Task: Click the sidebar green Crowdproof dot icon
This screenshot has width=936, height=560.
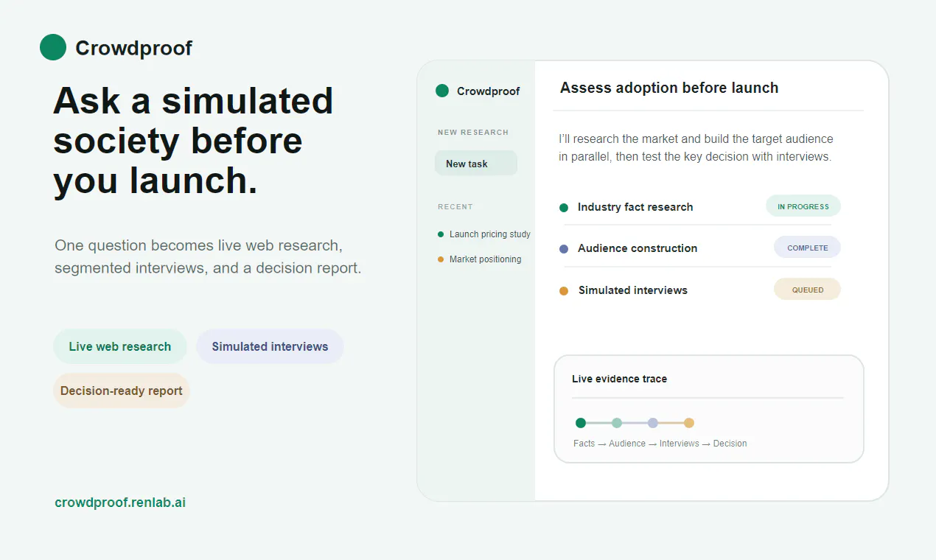Action: [442, 91]
